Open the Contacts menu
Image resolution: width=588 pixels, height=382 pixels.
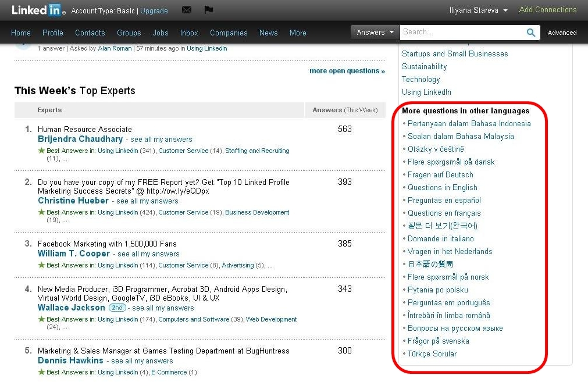pyautogui.click(x=90, y=33)
